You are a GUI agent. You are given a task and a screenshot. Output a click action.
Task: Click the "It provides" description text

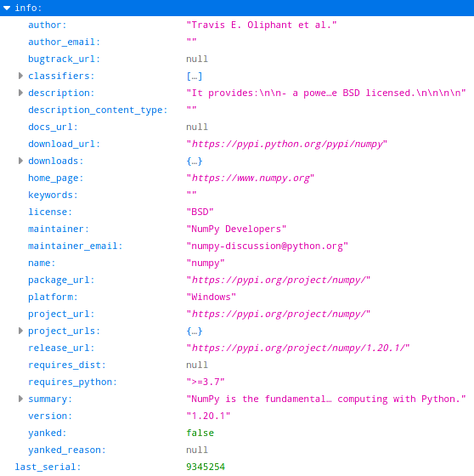326,93
